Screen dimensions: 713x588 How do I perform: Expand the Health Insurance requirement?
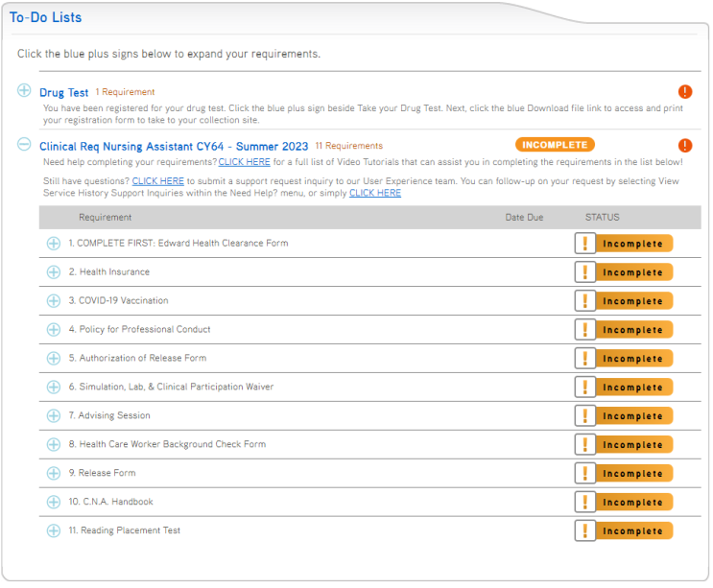(54, 272)
